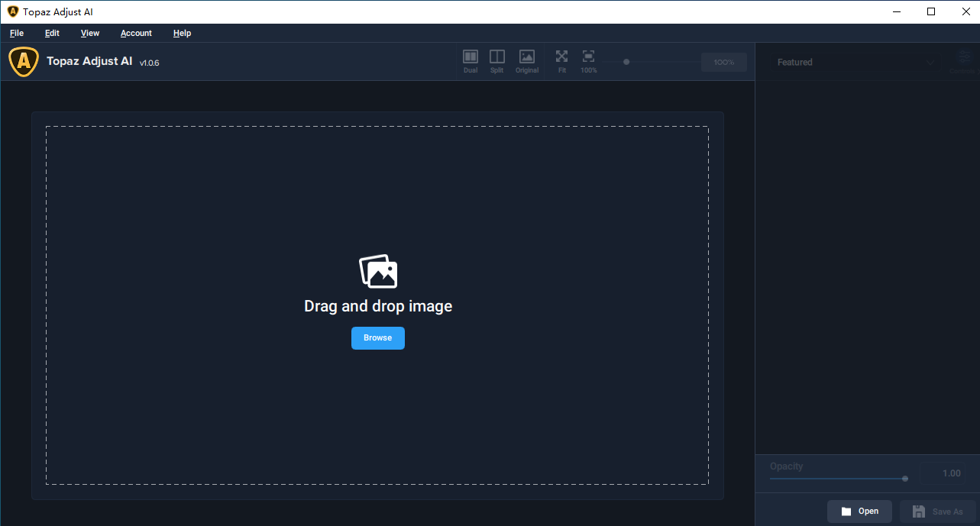The height and width of the screenshot is (526, 980).
Task: Close the Topaz Adjust AI window
Action: [965, 11]
